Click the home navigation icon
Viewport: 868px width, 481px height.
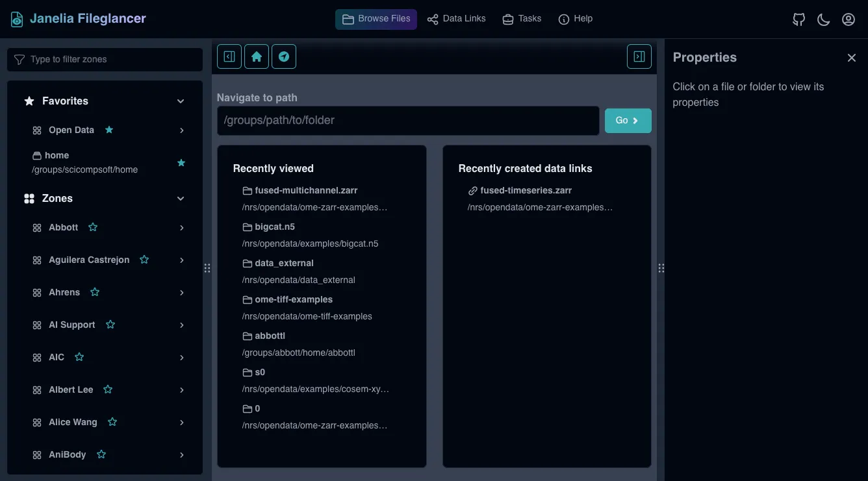(x=257, y=56)
